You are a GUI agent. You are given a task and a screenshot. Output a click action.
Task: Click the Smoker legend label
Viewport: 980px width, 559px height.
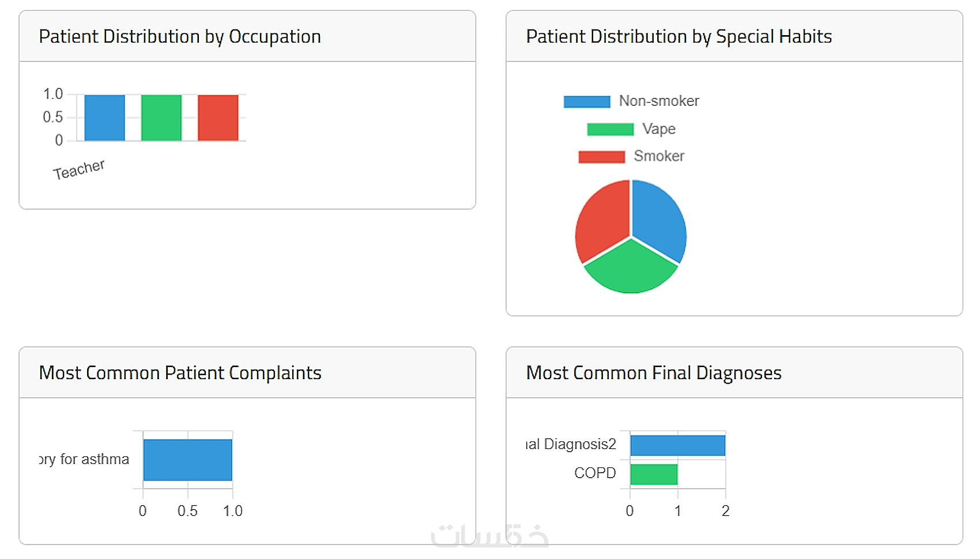click(x=659, y=156)
